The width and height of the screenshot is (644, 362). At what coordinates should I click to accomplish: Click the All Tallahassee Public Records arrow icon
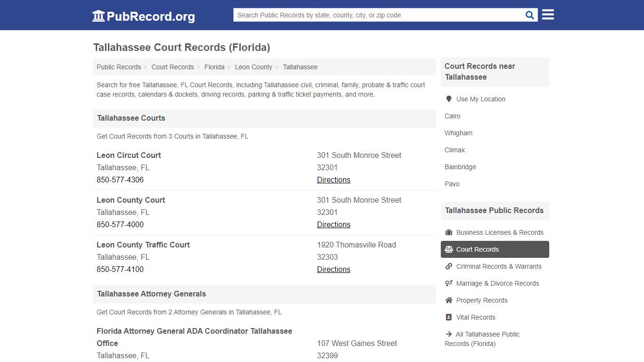(x=448, y=334)
